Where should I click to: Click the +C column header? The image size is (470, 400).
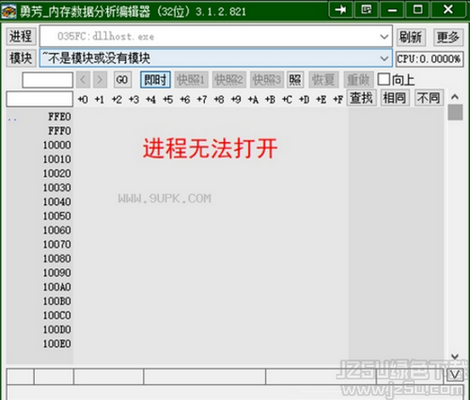point(287,99)
